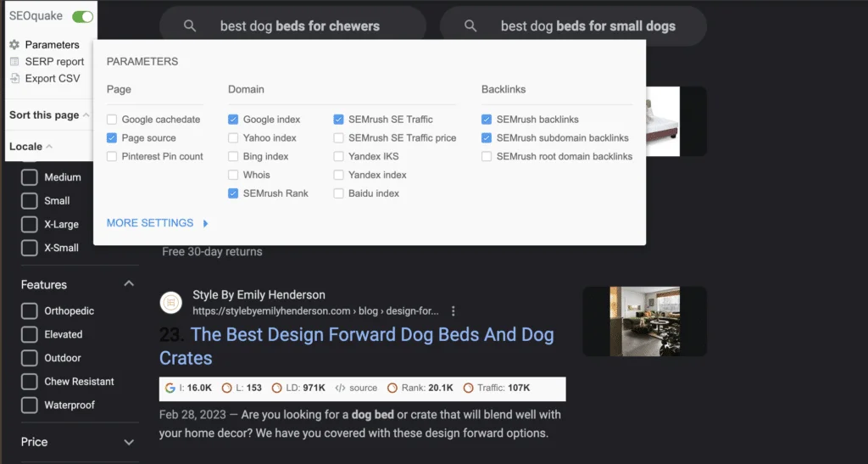Click the Parameters gear icon
868x464 pixels.
14,45
